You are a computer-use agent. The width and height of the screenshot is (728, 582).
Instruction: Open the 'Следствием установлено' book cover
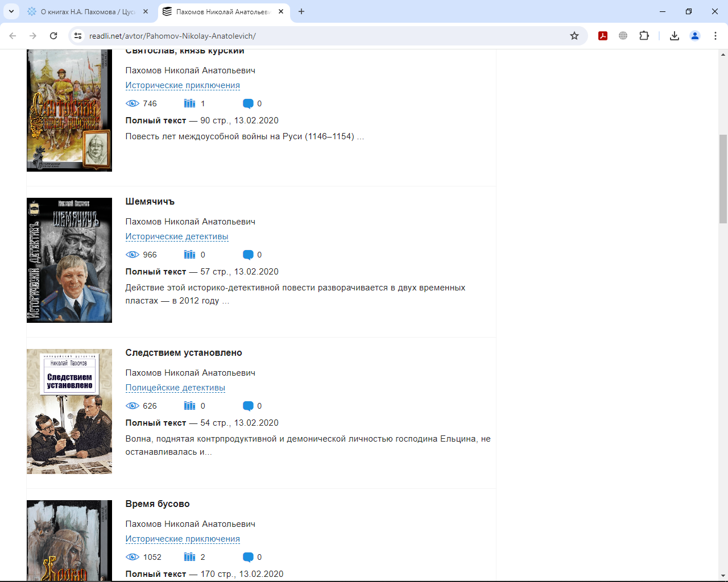tap(69, 411)
